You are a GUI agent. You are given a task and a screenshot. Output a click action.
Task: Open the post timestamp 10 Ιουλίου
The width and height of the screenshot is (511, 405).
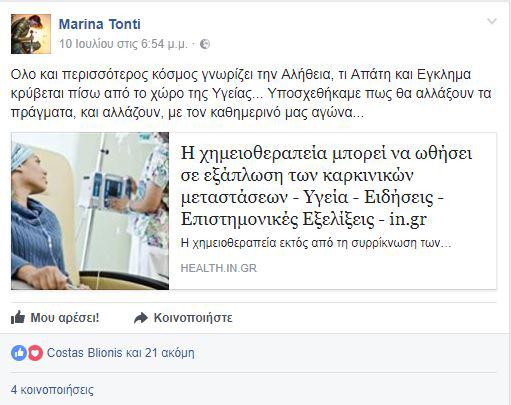[x=123, y=44]
